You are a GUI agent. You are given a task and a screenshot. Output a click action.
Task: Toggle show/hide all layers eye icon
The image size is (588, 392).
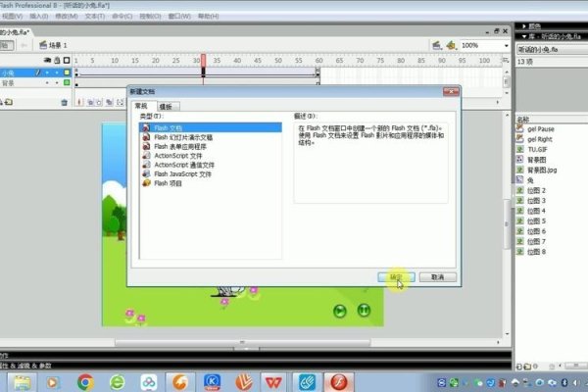click(47, 61)
